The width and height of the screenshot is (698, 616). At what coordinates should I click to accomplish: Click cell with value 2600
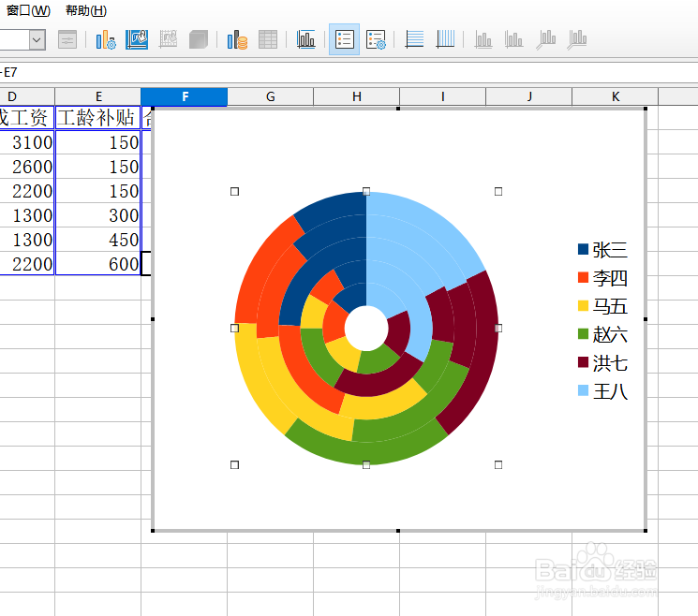pyautogui.click(x=27, y=167)
